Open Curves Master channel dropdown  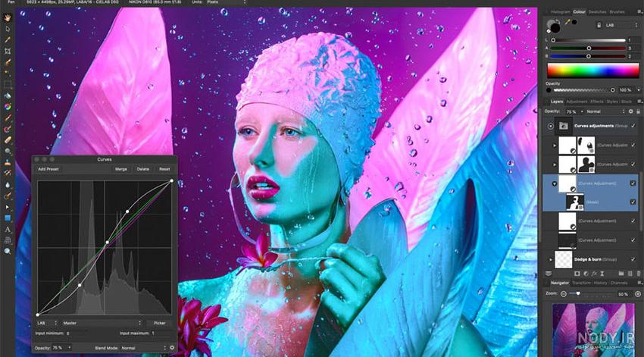(x=102, y=323)
